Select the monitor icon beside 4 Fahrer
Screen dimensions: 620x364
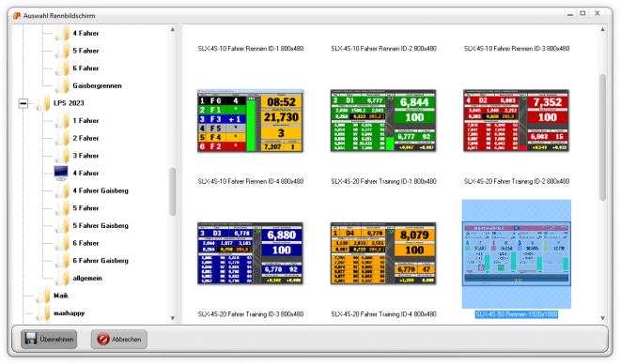pyautogui.click(x=61, y=173)
